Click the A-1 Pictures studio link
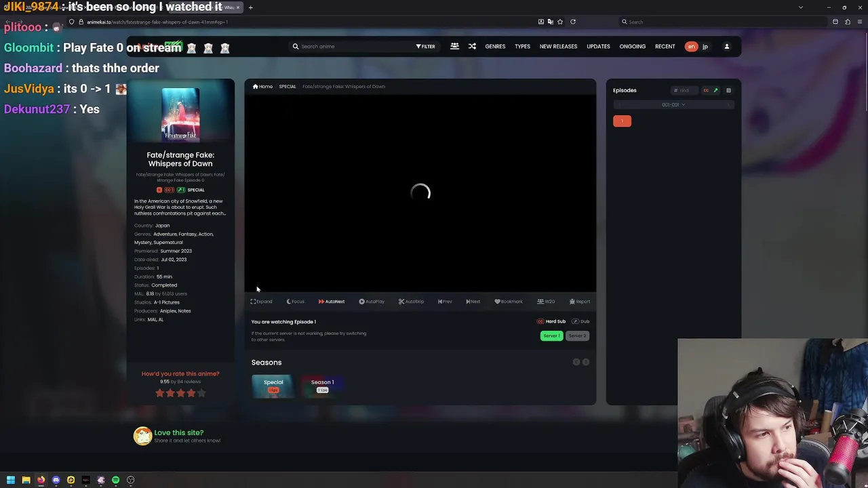Viewport: 868px width, 488px height. [166, 302]
